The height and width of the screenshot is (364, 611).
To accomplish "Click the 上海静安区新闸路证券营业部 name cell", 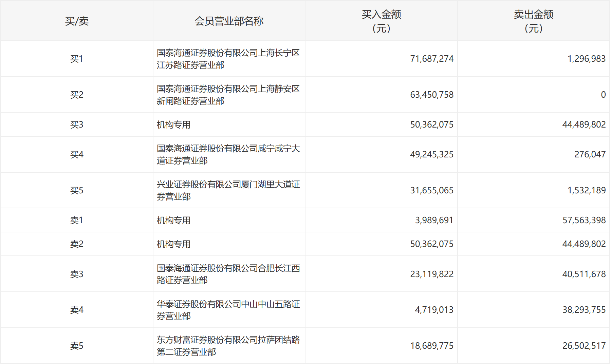I will coord(228,95).
